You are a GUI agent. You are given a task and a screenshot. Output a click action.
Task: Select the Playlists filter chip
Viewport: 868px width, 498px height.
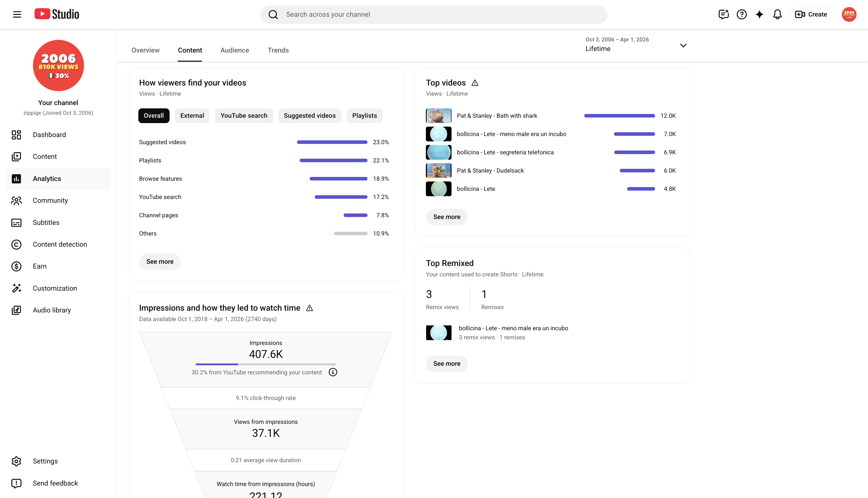tap(364, 115)
